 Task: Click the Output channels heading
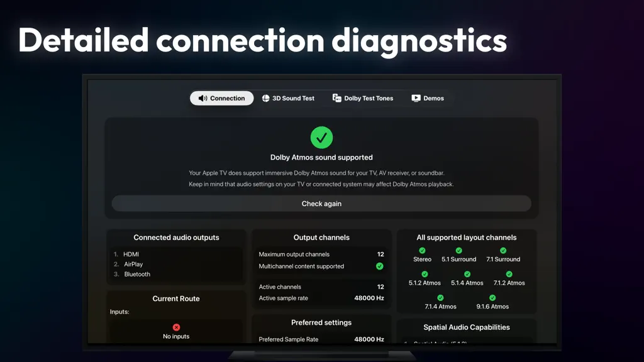[321, 237]
